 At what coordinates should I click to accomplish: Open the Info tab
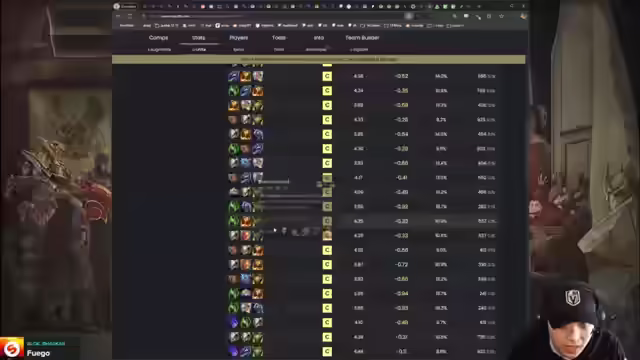click(x=319, y=38)
